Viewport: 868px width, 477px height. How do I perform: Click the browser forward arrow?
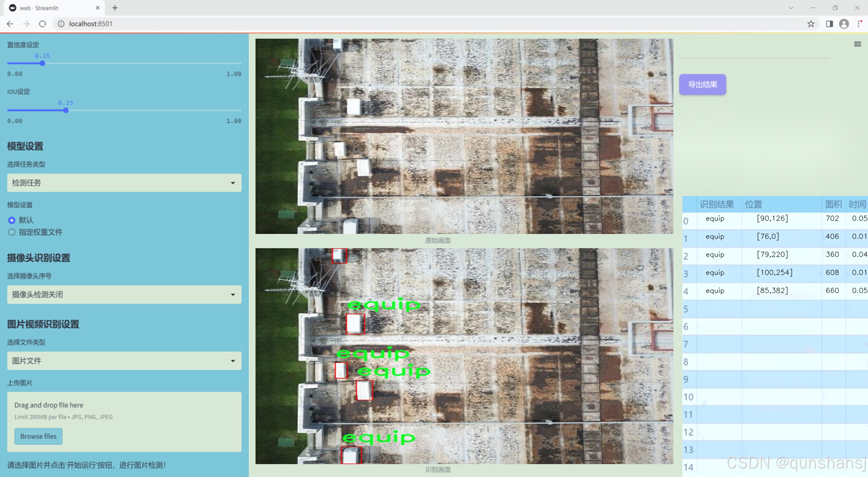click(x=26, y=24)
